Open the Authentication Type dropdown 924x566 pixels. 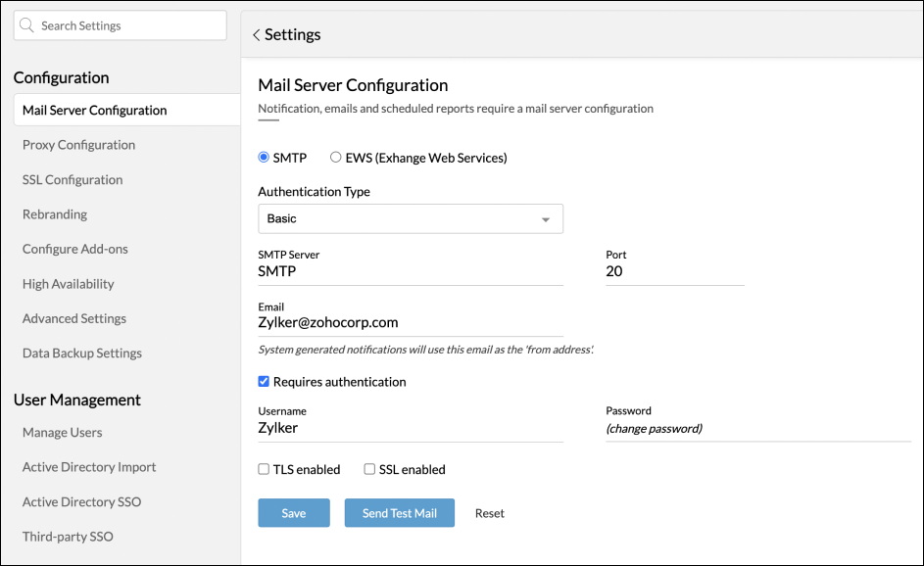coord(410,219)
